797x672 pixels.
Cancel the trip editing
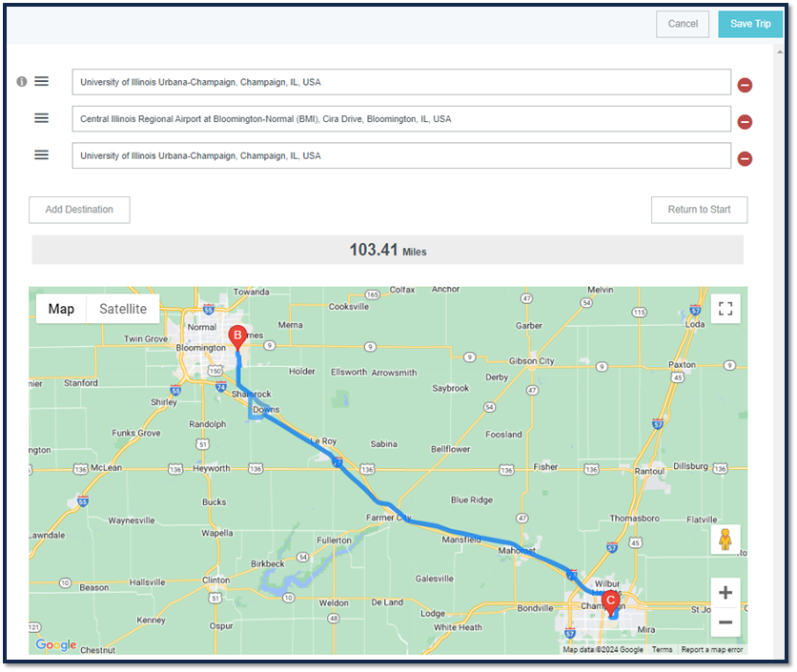coord(683,24)
